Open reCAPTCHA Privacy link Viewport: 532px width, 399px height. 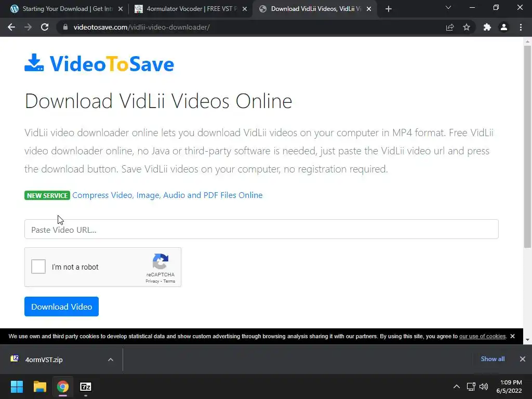pos(152,281)
